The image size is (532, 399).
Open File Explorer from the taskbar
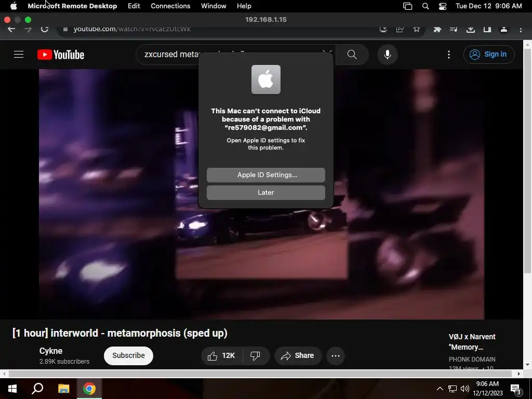[x=63, y=389]
